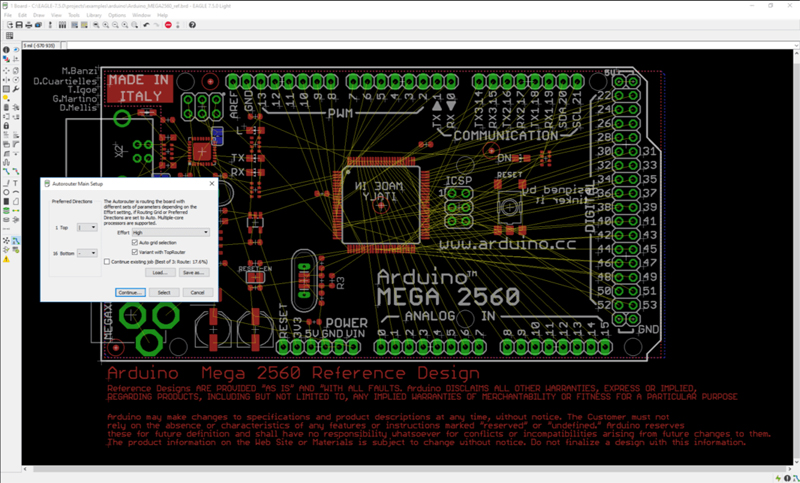This screenshot has height=483, width=800.
Task: Click the Grid settings icon
Action: click(9, 35)
